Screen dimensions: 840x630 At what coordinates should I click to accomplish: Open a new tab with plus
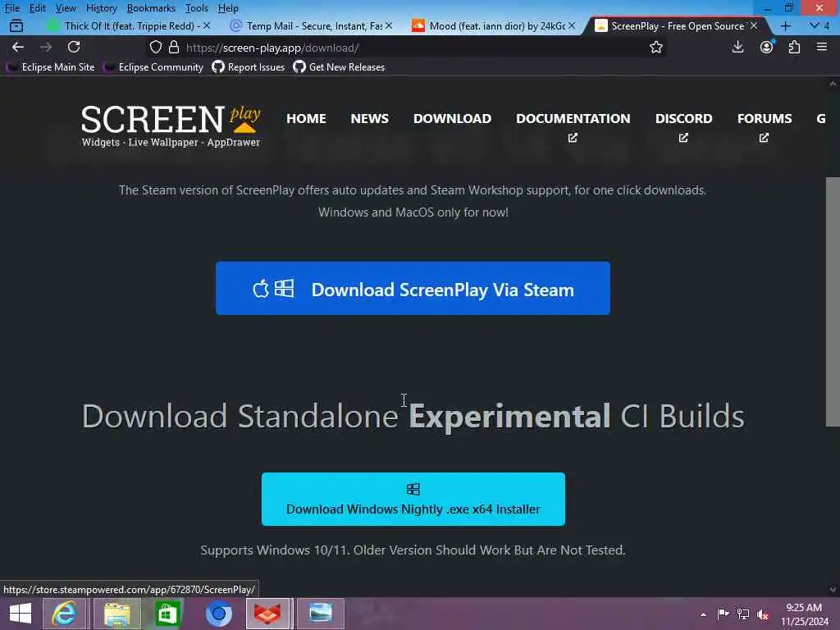coord(785,25)
